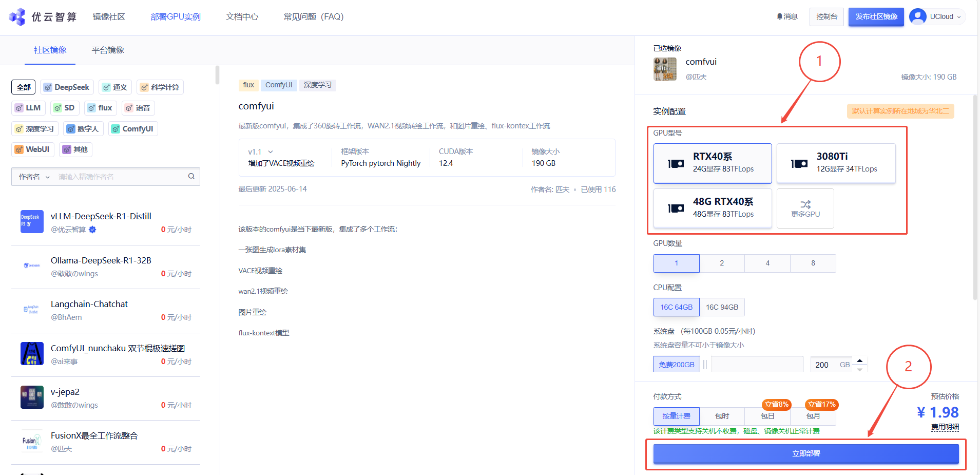Choose 16C 64GB CPU configuration

click(676, 307)
